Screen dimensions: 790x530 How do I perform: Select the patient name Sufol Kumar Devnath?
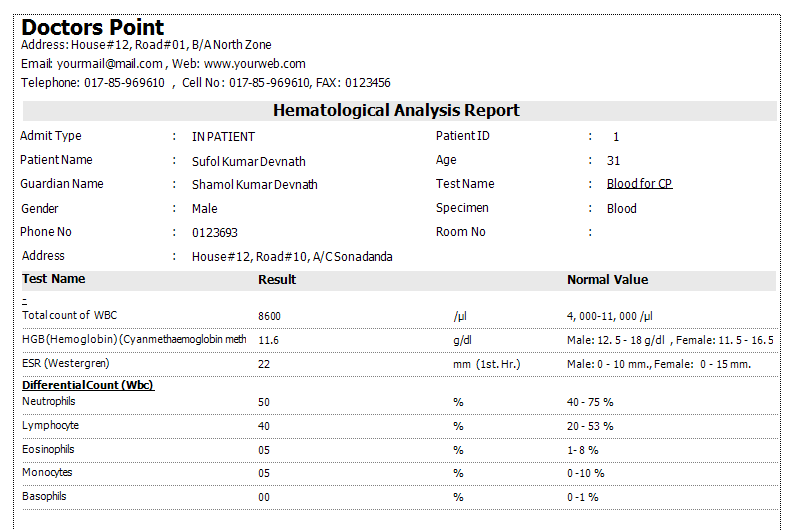249,161
